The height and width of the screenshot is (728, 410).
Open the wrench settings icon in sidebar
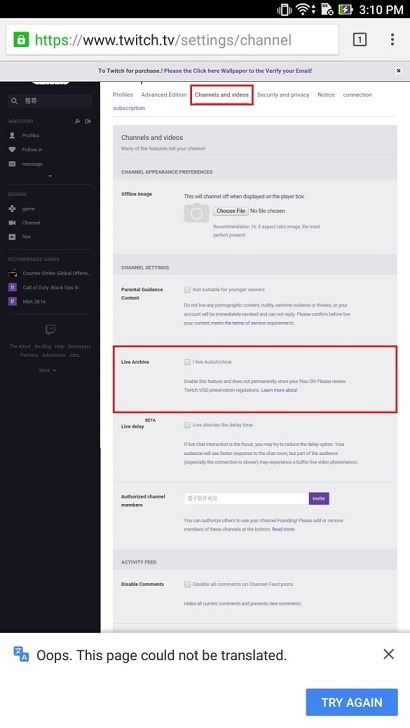[78, 121]
